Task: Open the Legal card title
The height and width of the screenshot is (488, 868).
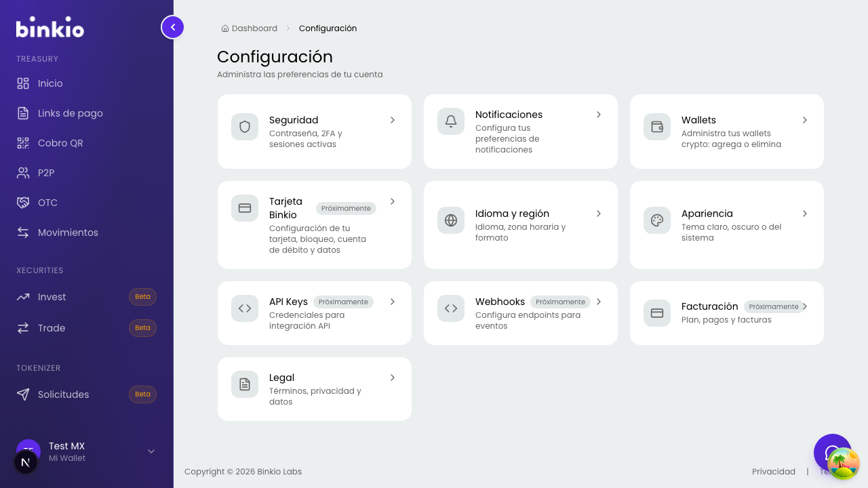Action: pos(281,378)
